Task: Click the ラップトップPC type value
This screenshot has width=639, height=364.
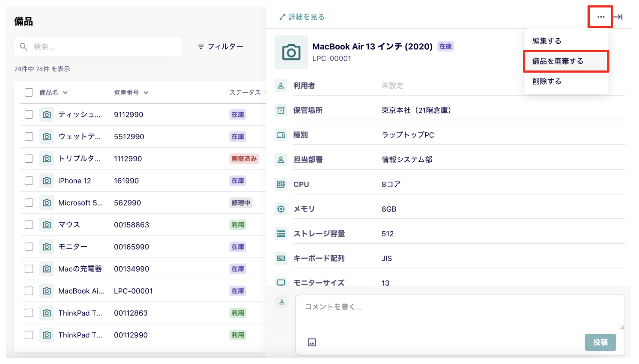Action: pos(408,135)
